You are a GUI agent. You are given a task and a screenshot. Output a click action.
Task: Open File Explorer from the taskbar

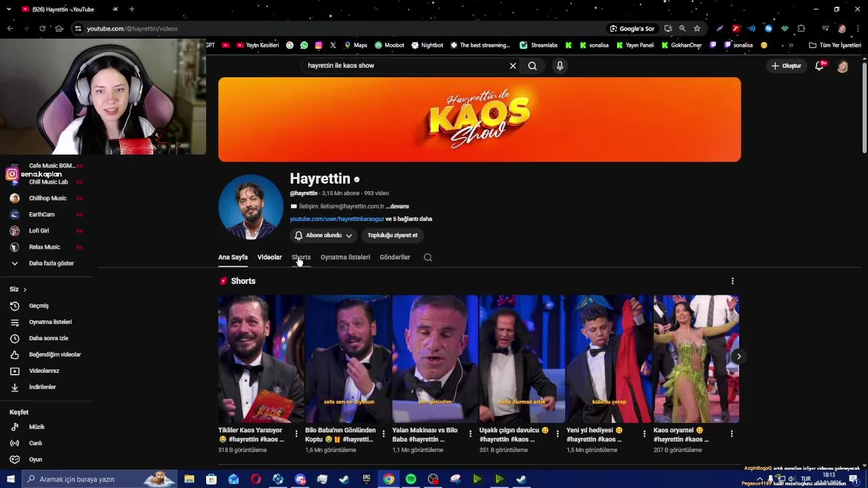pos(189,479)
